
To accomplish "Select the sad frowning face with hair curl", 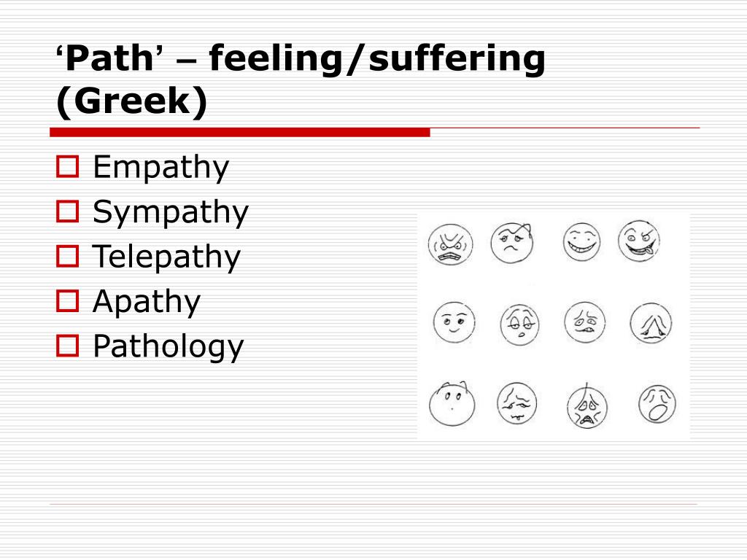I will pyautogui.click(x=512, y=243).
